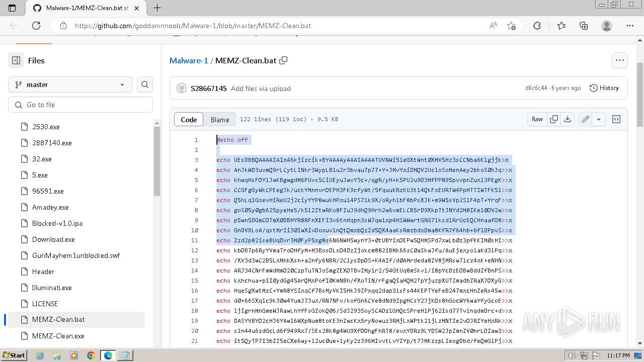Click line number 11 in code
The height and width of the screenshot is (362, 644).
(195, 240)
